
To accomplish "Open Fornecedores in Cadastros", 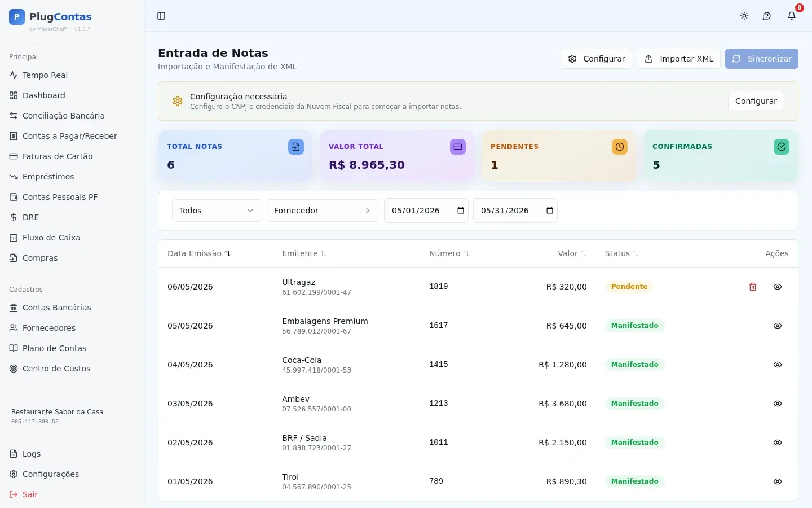I will tap(72, 328).
